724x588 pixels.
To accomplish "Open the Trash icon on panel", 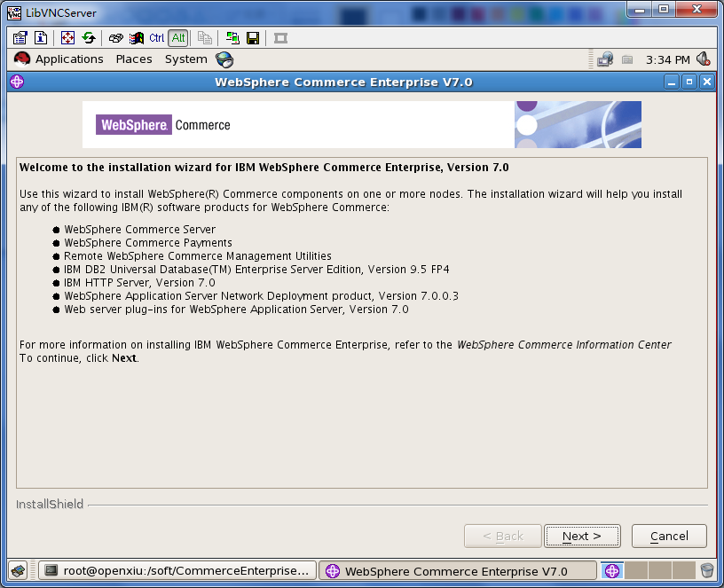I will coord(707,571).
